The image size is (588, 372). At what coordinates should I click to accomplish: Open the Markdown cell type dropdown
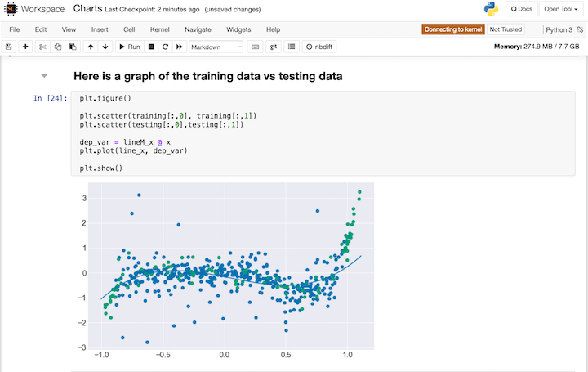point(216,47)
